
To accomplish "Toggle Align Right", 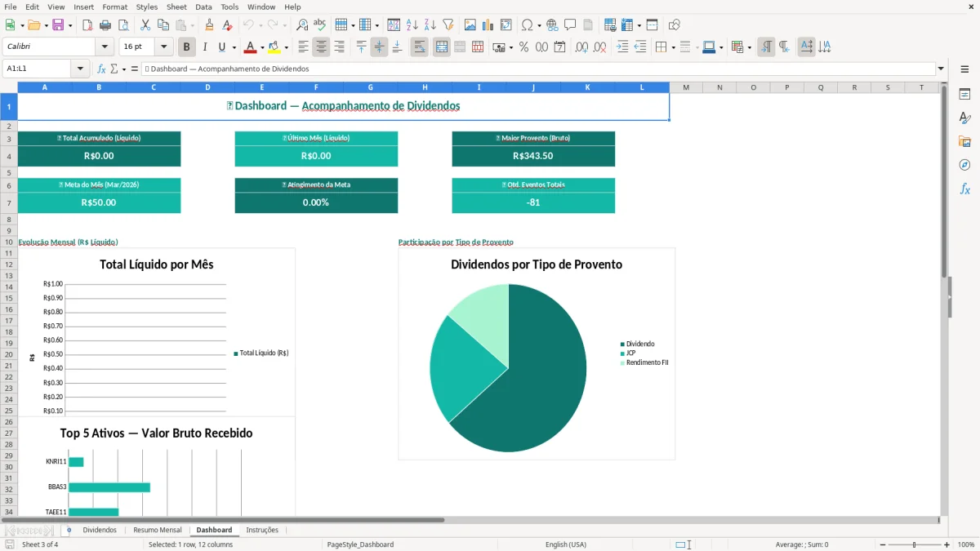I will click(339, 47).
